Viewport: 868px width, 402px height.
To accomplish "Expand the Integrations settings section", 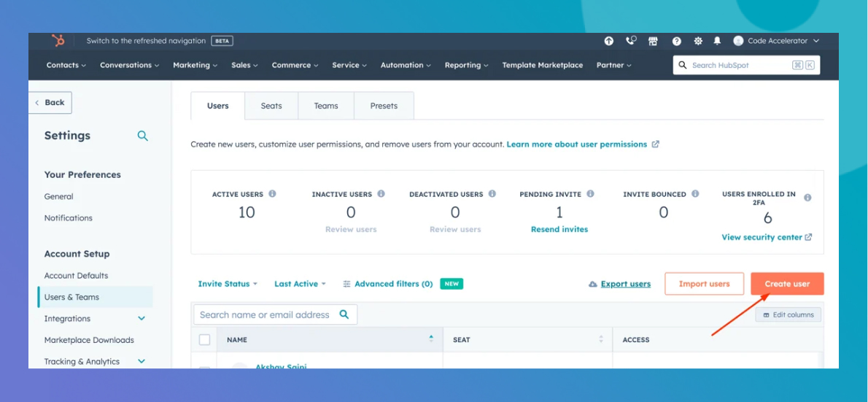I will (142, 319).
